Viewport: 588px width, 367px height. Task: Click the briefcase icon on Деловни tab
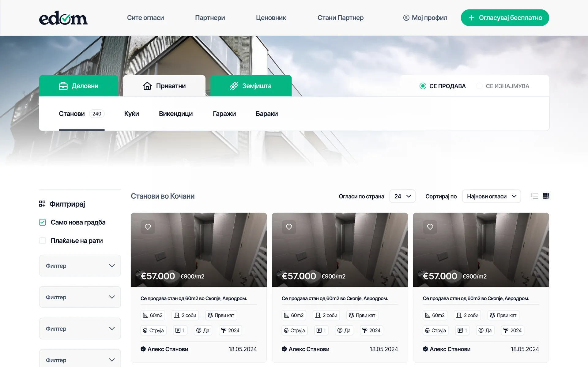63,86
